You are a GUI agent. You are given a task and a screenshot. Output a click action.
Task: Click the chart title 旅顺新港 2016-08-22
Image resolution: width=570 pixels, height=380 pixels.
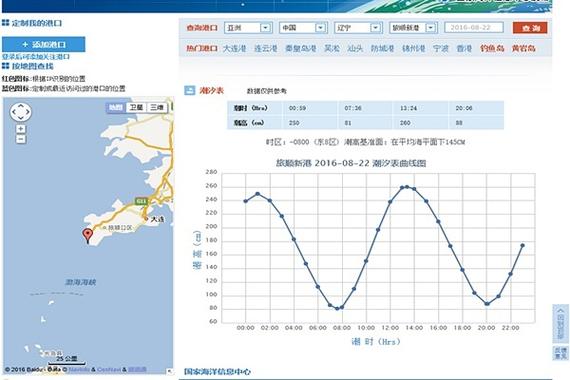tap(351, 163)
